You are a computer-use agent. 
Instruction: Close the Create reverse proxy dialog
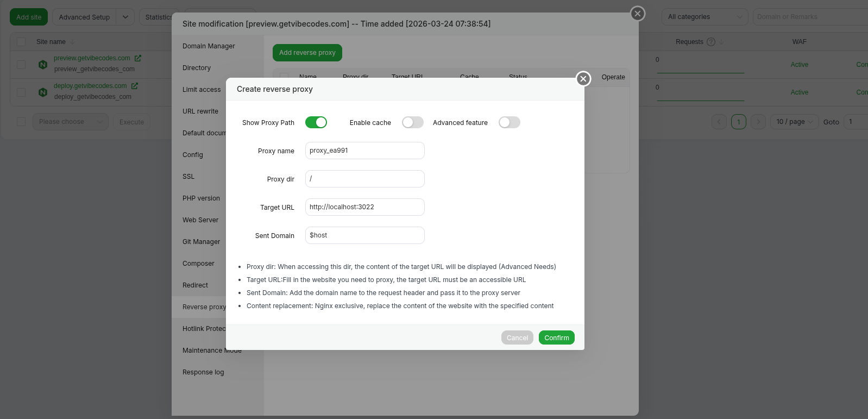click(x=583, y=79)
